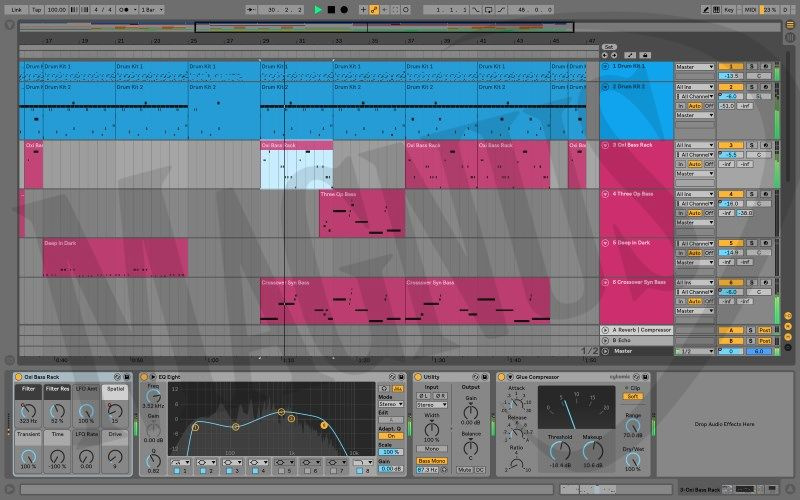Viewport: 800px width, 500px height.
Task: Open the 1 Bar quantization dropdown
Action: point(152,9)
